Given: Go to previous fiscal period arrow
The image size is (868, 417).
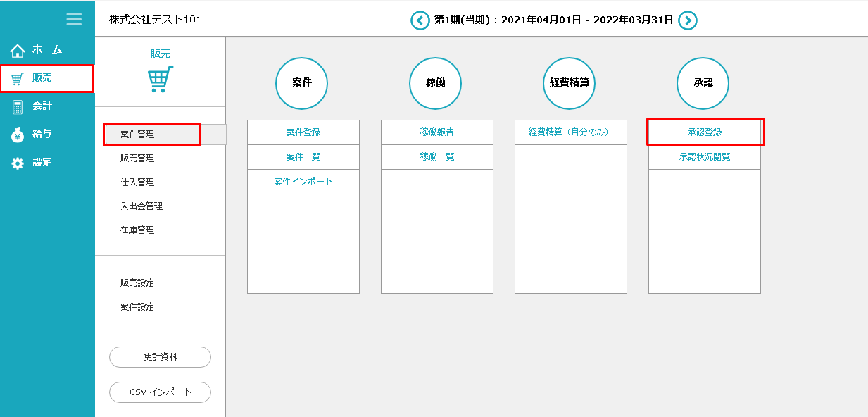Looking at the screenshot, I should tap(420, 20).
